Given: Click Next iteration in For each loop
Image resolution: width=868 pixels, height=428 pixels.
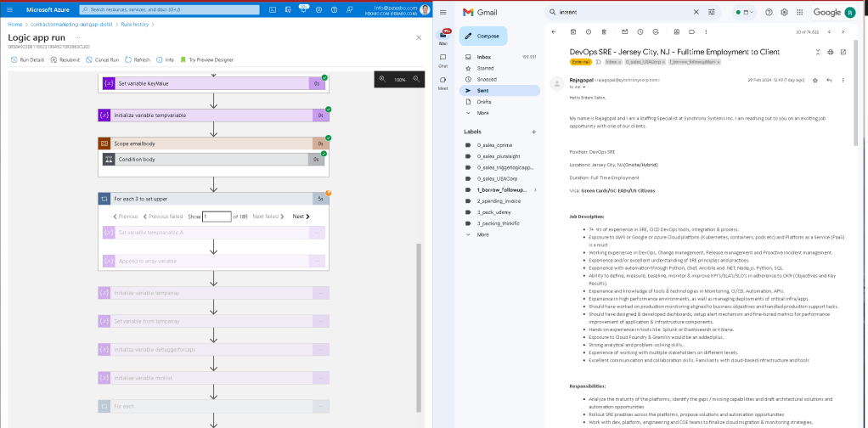Looking at the screenshot, I should coord(302,217).
